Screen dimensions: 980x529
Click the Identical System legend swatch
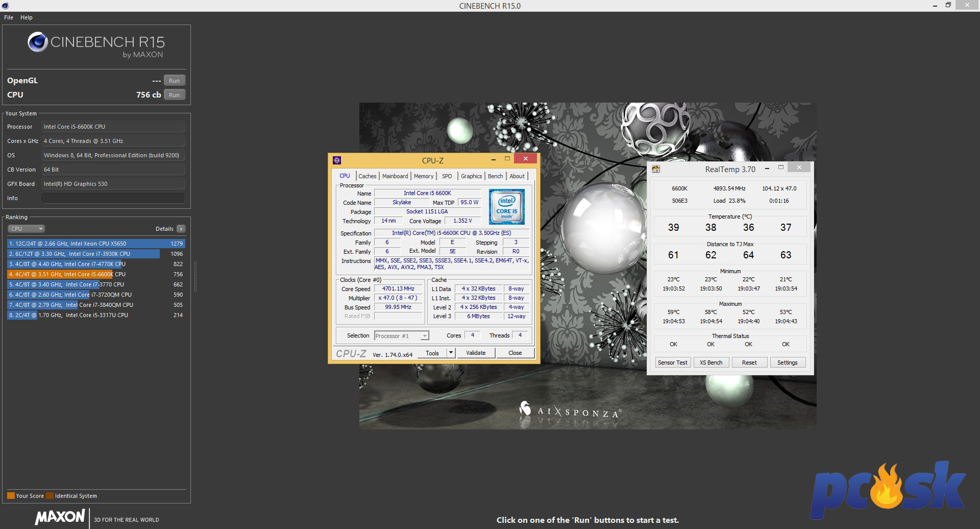point(50,496)
